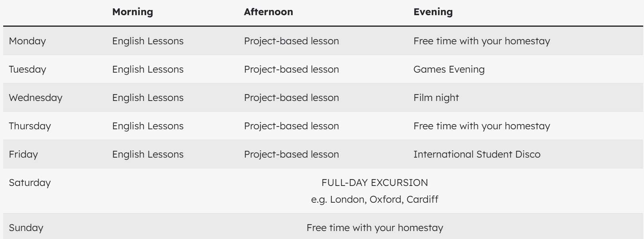Click Wednesday's Film night cell

tap(436, 98)
